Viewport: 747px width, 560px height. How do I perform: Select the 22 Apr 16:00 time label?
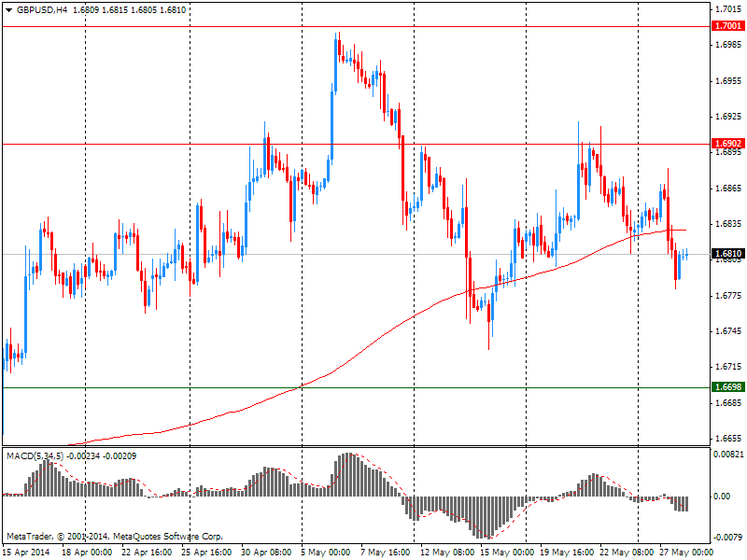(x=147, y=553)
